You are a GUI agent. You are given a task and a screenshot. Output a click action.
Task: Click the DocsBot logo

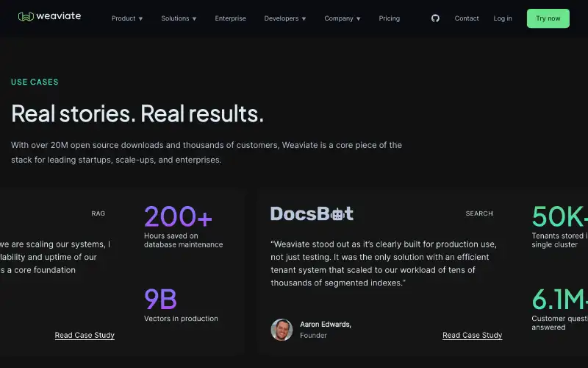pyautogui.click(x=312, y=213)
